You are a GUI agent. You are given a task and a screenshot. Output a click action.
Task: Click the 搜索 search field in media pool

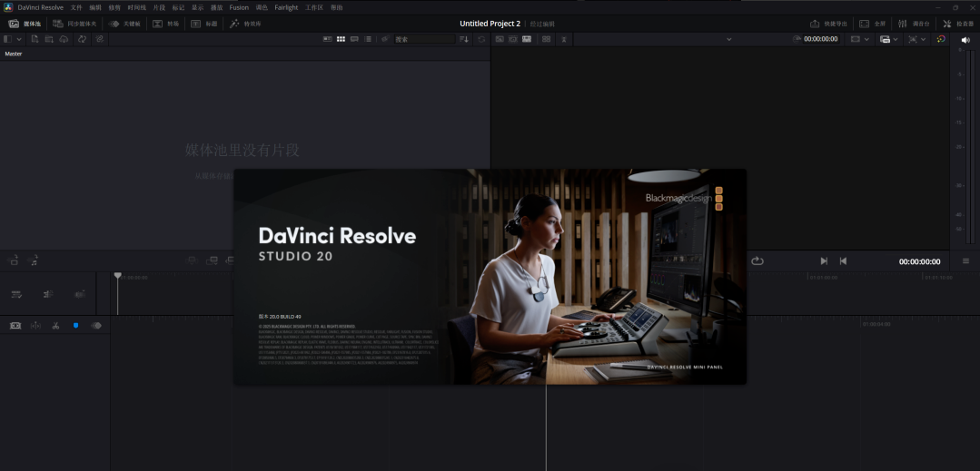422,39
